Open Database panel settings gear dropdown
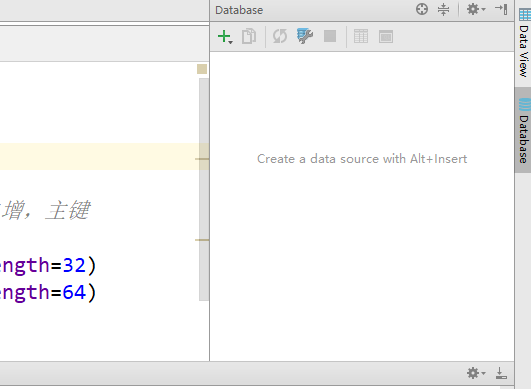531x389 pixels. pyautogui.click(x=476, y=9)
